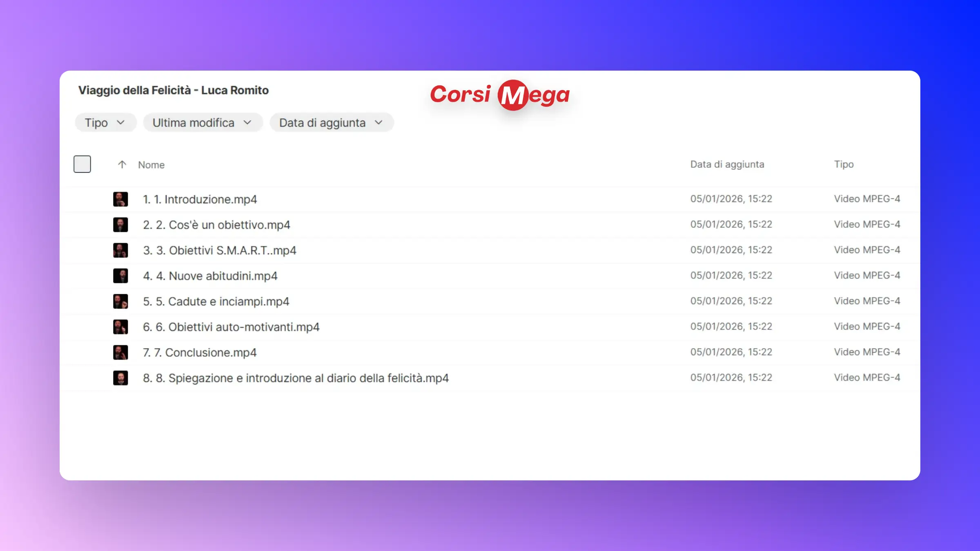Open the Tipo filter dropdown
The width and height of the screenshot is (980, 551).
(x=105, y=122)
